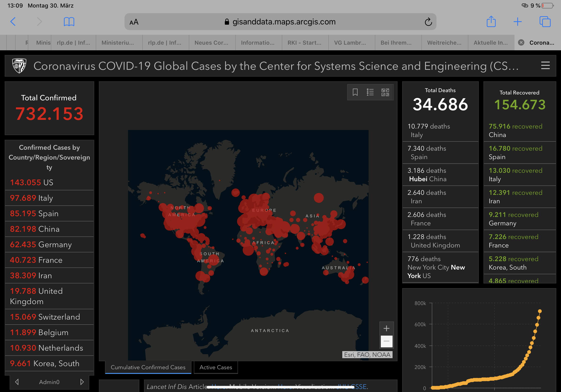Close the Corona tab with X
This screenshot has height=392, width=561.
(x=521, y=43)
